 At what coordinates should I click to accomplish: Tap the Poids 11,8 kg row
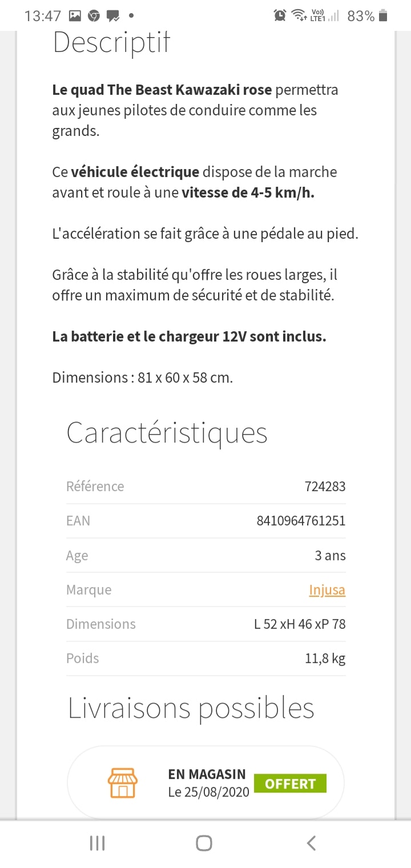coord(205,658)
